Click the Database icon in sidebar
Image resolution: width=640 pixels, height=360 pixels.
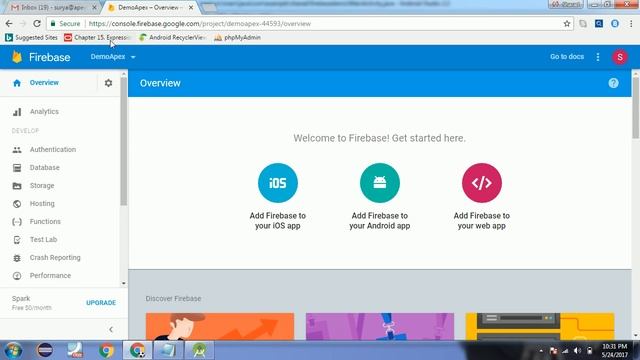click(17, 168)
